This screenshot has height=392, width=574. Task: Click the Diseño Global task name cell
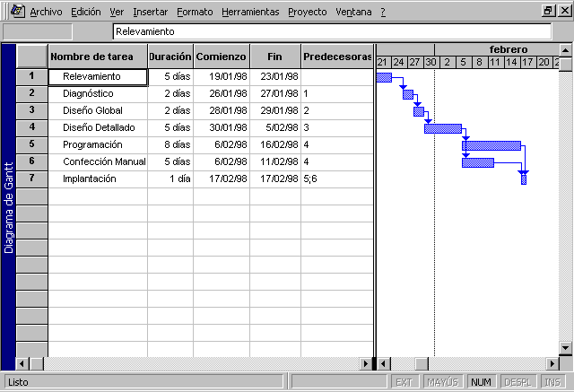98,110
